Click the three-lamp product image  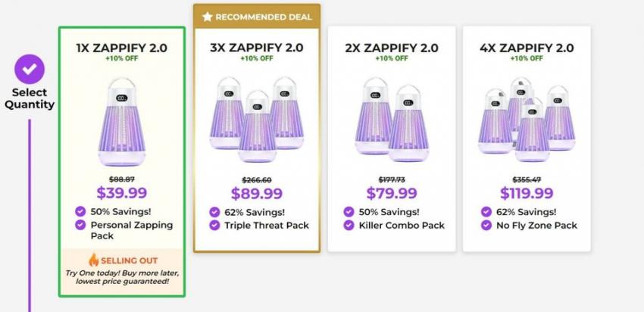pos(256,119)
